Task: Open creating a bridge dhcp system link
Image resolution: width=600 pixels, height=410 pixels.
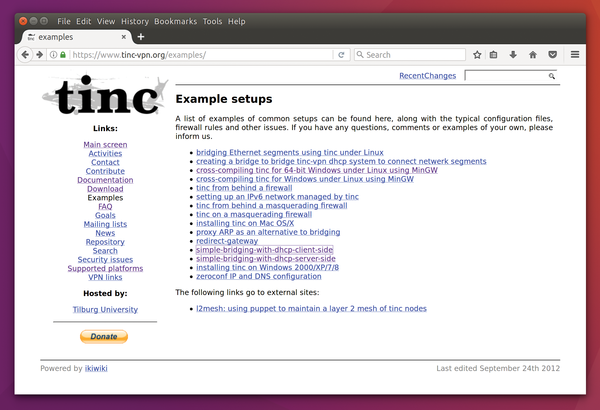Action: pos(341,161)
